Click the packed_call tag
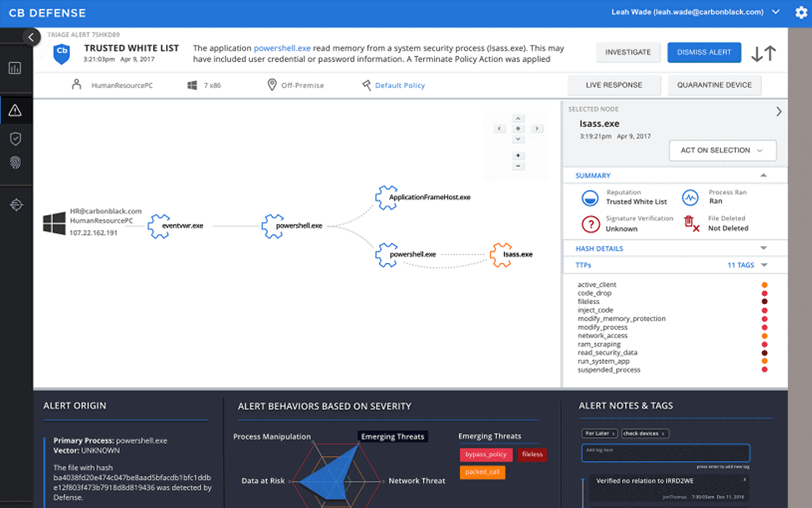 483,472
